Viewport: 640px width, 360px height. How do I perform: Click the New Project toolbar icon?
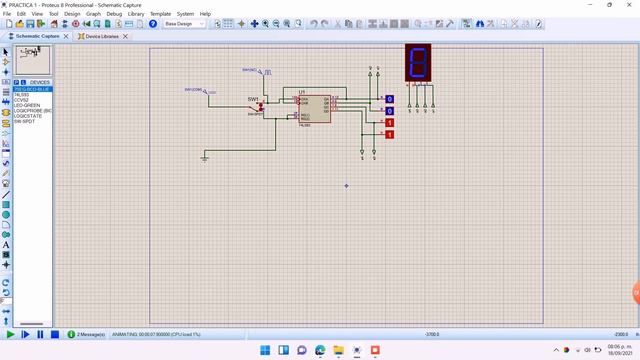coord(9,24)
